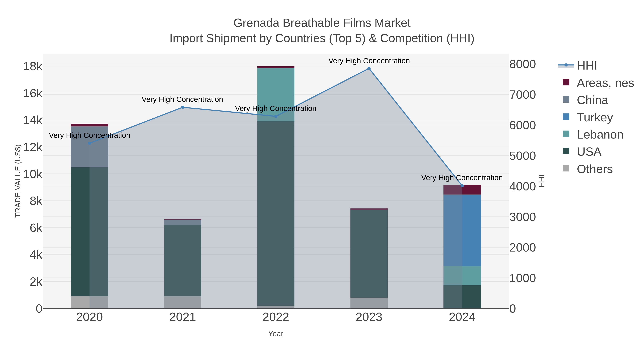Click the TRADE VALUE (US$) axis title
Viewport: 644px width, 362px height.
coord(18,181)
